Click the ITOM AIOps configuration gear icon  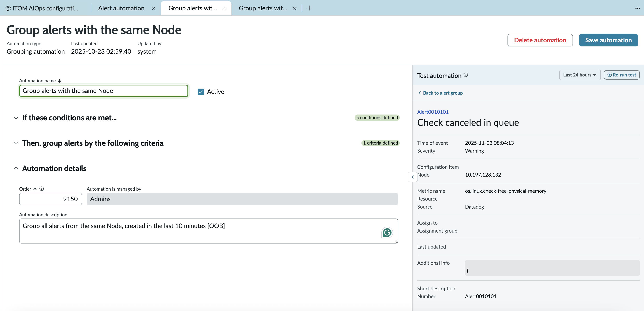click(8, 8)
